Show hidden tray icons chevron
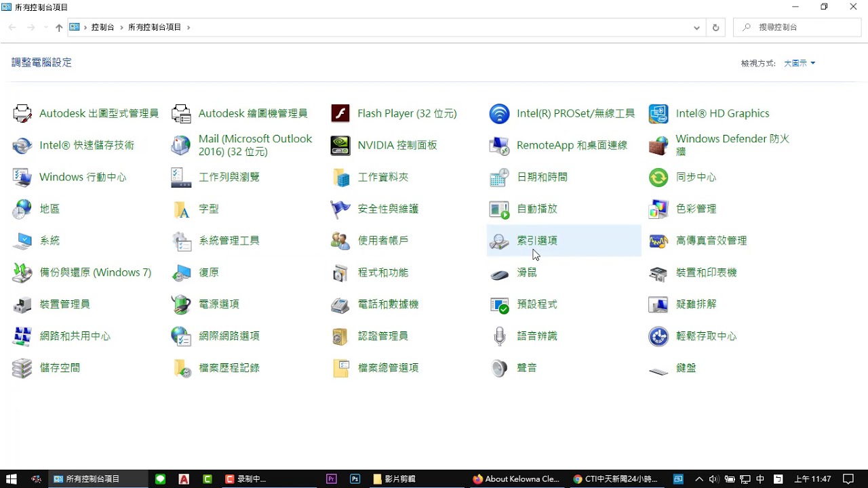Screen dimensions: 868x488 click(x=699, y=479)
